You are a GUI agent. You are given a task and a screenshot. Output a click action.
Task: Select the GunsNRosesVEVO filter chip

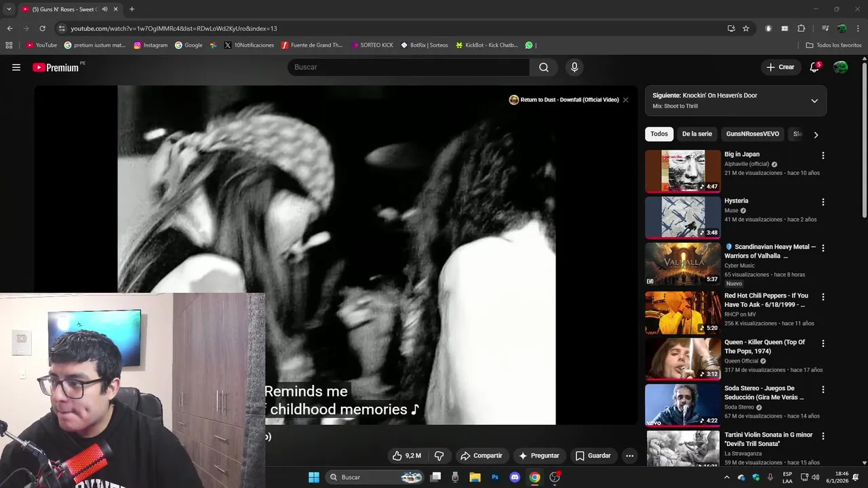[753, 134]
